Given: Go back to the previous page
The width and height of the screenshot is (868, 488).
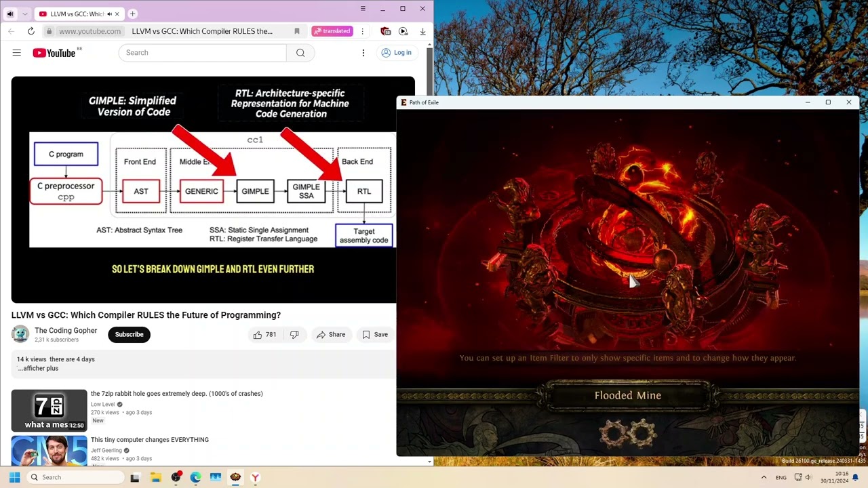Looking at the screenshot, I should pyautogui.click(x=11, y=31).
